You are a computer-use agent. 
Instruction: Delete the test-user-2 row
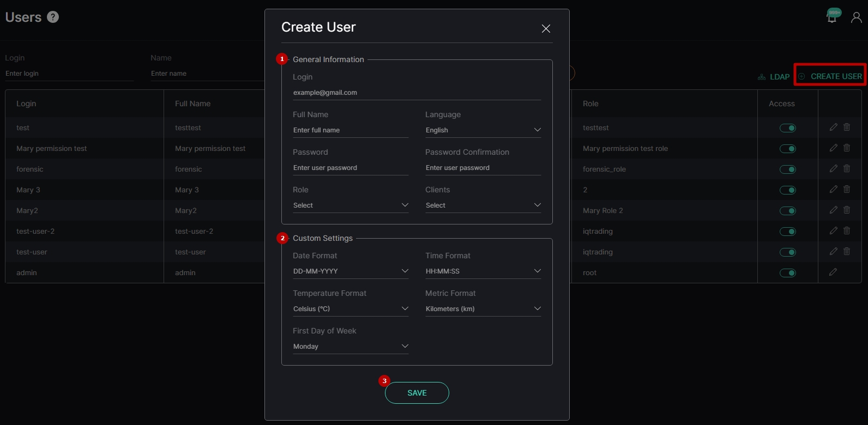click(x=847, y=230)
